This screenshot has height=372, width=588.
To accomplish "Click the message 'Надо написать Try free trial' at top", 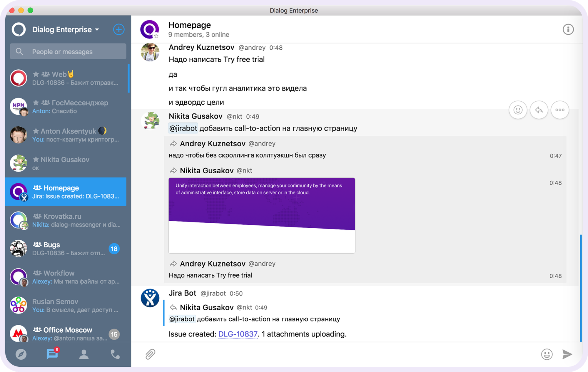I will (216, 60).
